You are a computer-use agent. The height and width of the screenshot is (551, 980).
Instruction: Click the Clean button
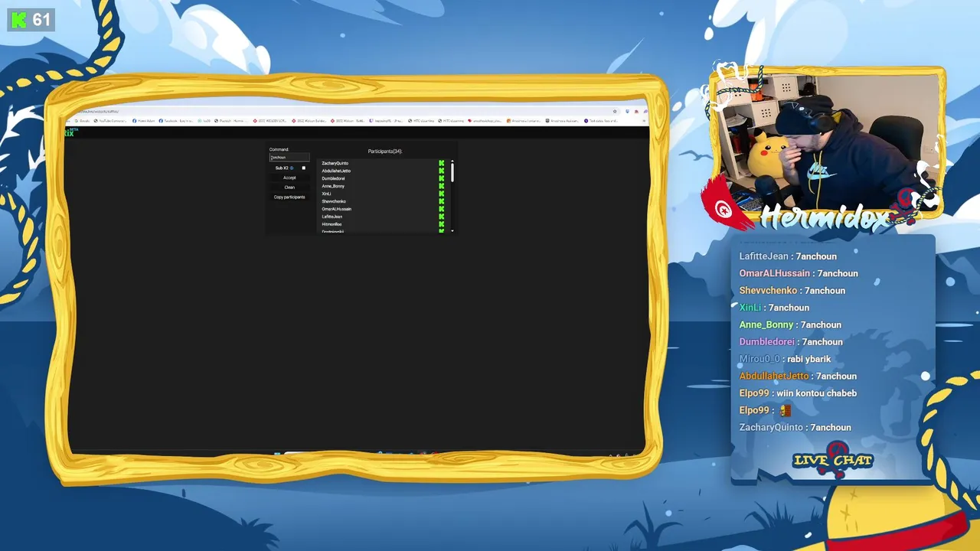click(x=289, y=187)
